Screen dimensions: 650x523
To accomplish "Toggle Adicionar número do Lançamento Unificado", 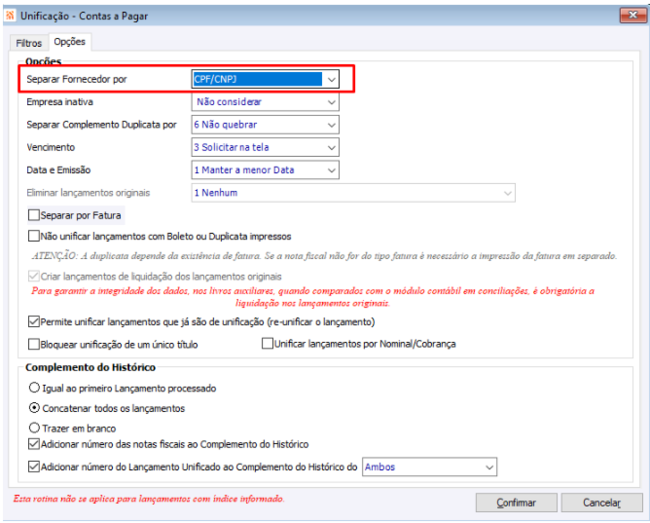I will pos(34,467).
